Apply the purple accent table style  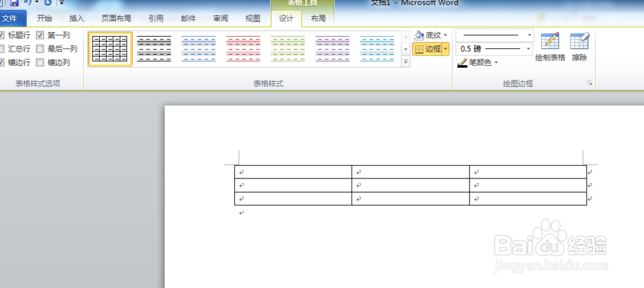click(333, 49)
